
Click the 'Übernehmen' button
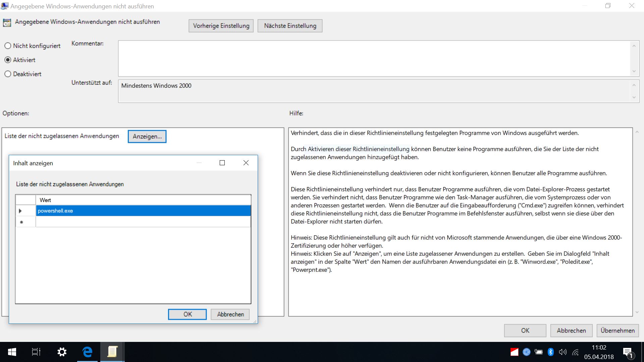pos(618,330)
